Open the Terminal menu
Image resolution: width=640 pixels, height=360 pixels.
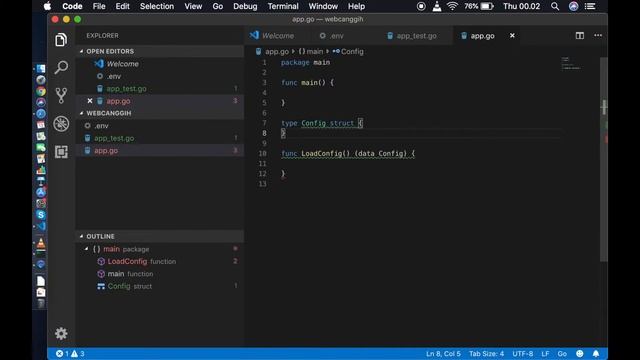[283, 6]
